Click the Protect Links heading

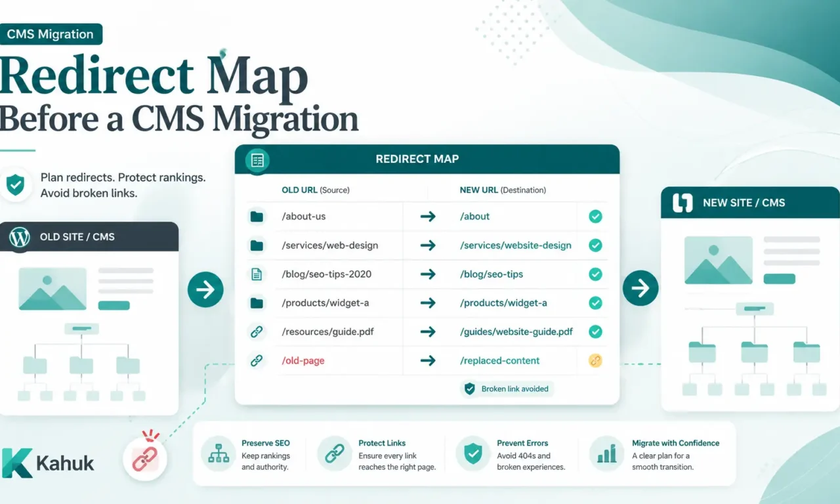(x=382, y=443)
